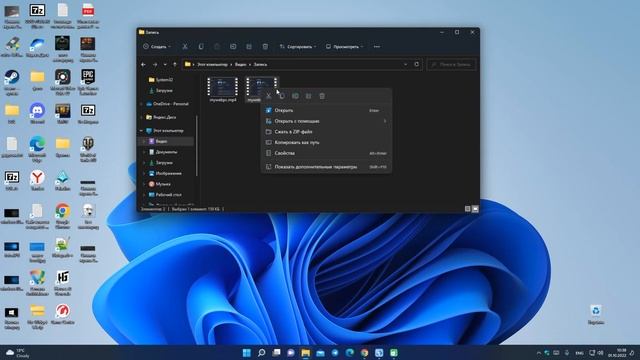Choose Копировать как путь
The height and width of the screenshot is (360, 640).
(326, 142)
